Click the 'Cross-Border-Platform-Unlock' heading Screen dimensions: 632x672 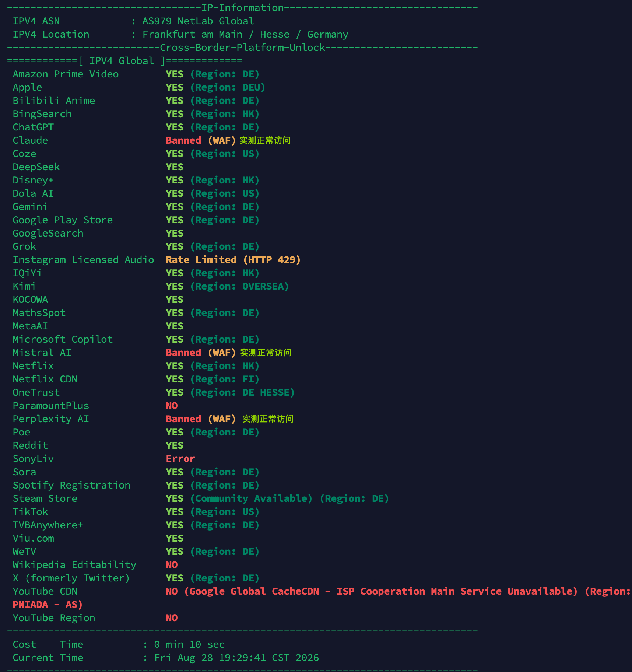242,48
